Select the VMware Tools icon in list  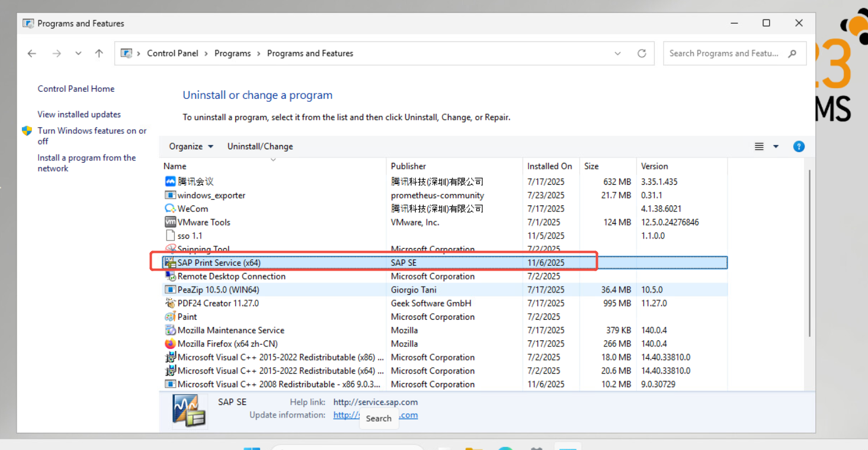pos(170,222)
